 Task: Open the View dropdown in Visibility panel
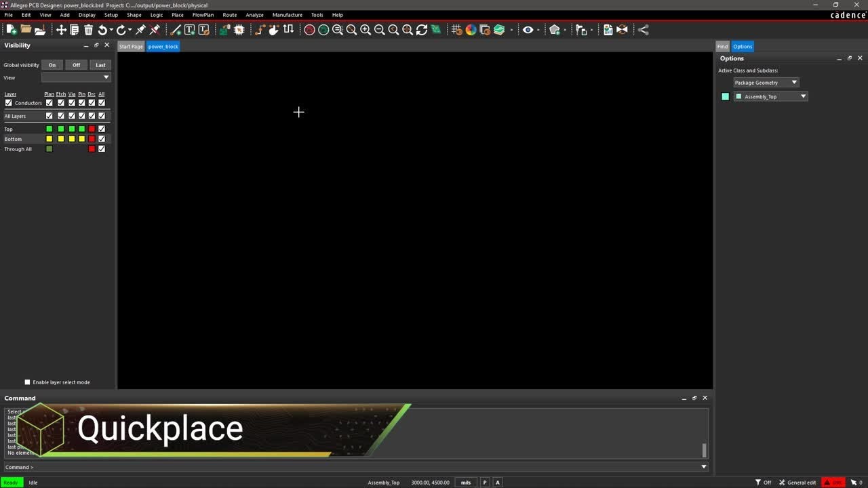76,77
